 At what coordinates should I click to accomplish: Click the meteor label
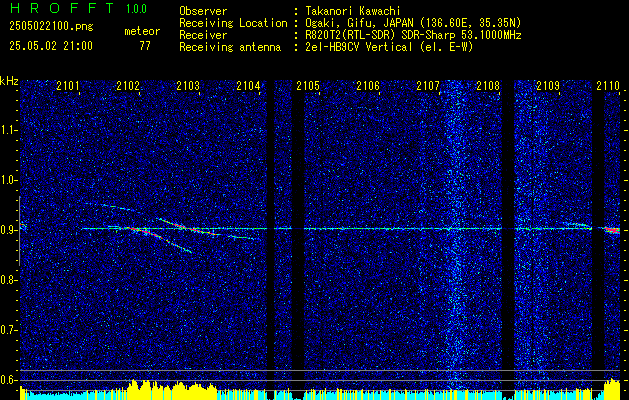(142, 31)
